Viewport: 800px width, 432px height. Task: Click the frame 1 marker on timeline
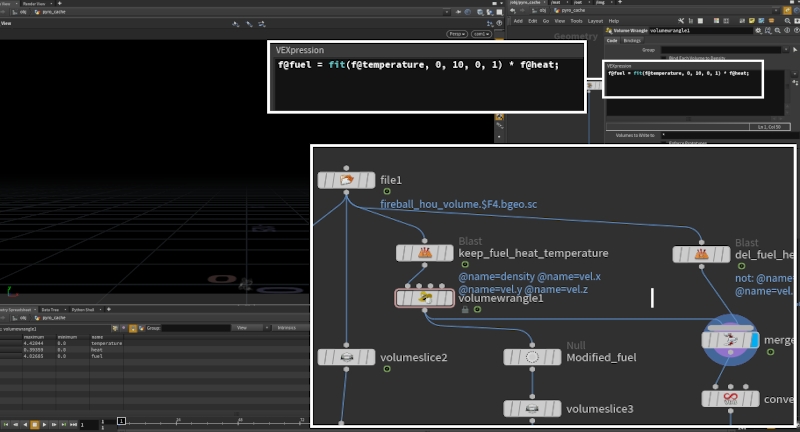(121, 422)
